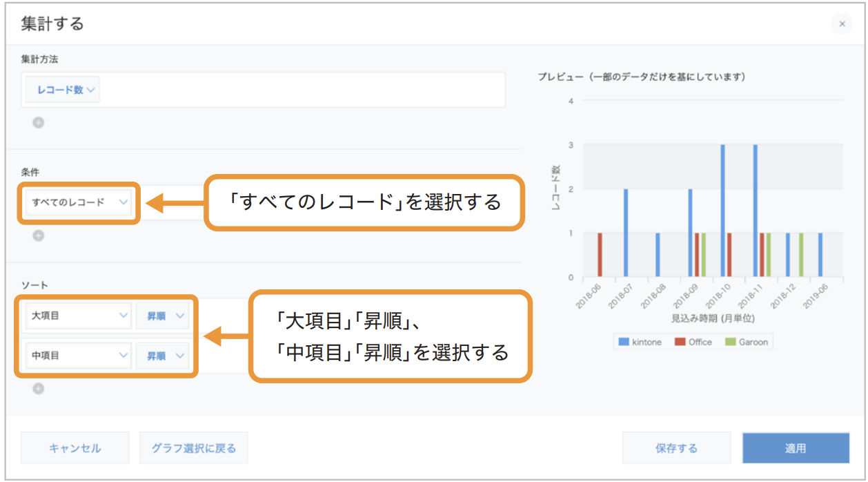The height and width of the screenshot is (482, 868).
Task: Apply settings with the 適用 button
Action: point(796,448)
